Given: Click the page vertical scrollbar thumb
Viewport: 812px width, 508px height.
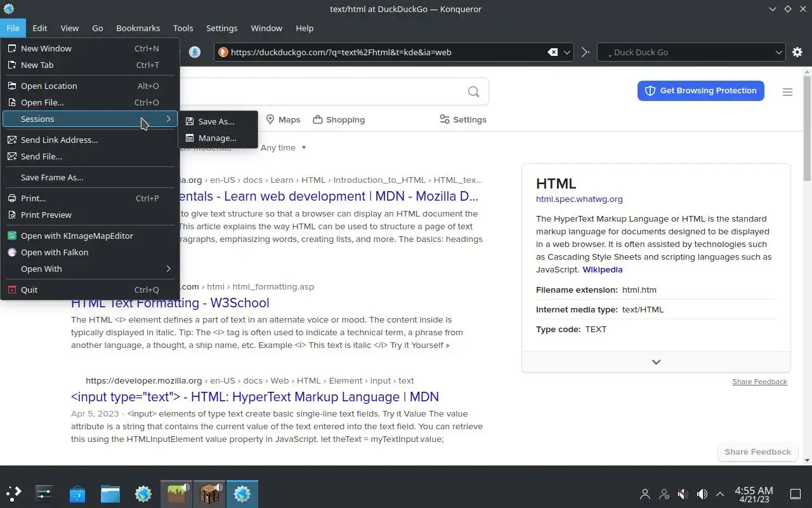Looking at the screenshot, I should tap(807, 127).
